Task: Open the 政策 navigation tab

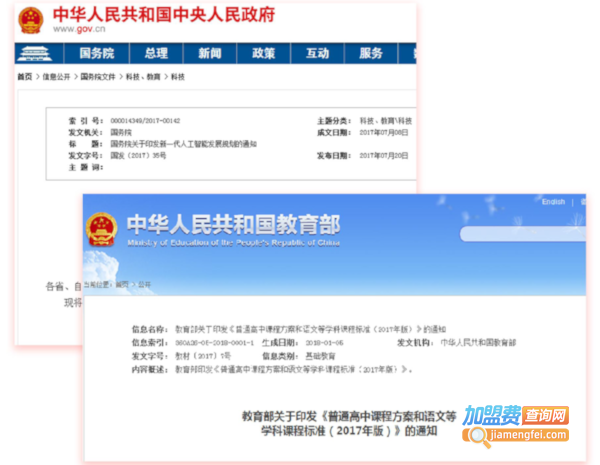Action: [x=263, y=53]
